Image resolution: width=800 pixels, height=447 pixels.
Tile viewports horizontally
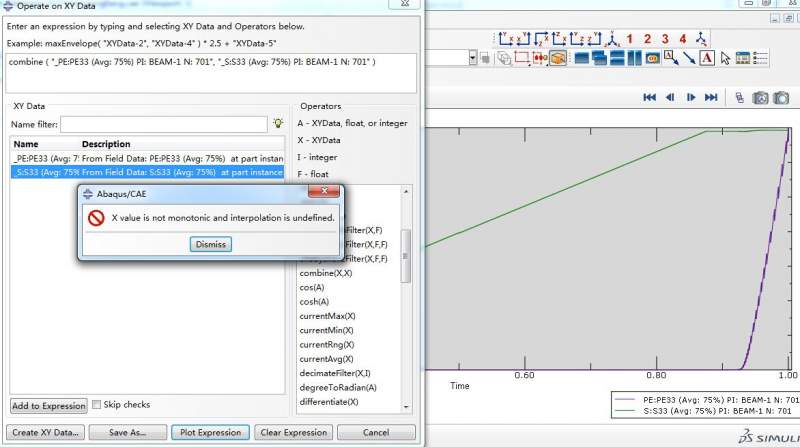pos(617,58)
